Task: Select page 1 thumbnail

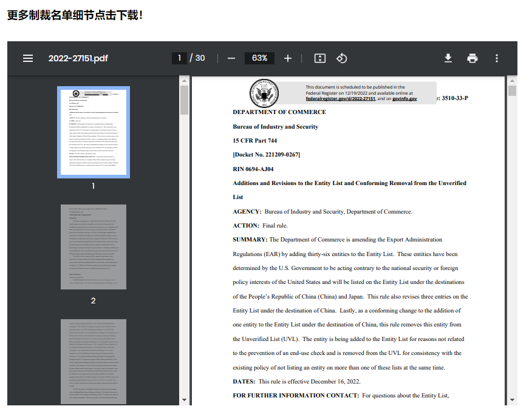Action: pos(94,132)
